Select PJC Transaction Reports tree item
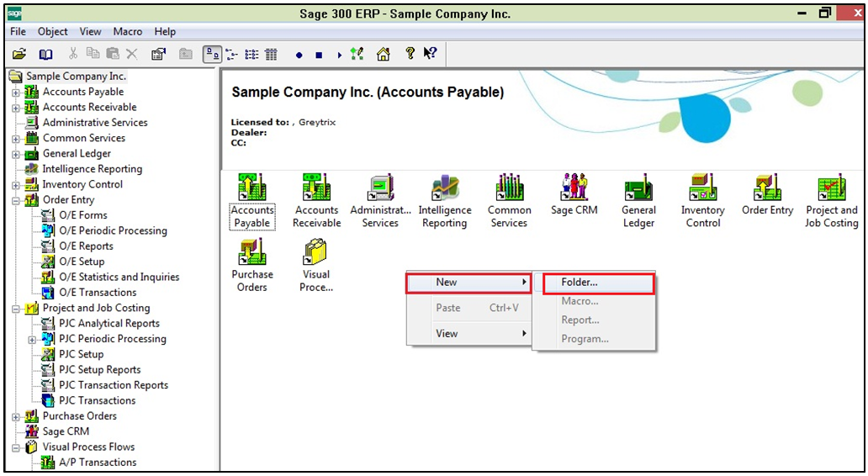The width and height of the screenshot is (868, 476). (114, 385)
